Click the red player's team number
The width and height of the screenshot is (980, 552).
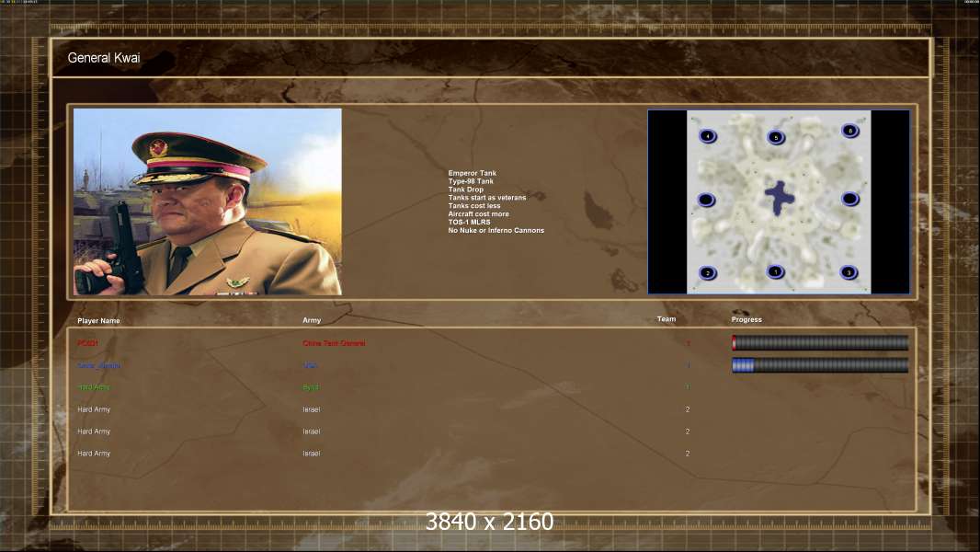(x=689, y=343)
